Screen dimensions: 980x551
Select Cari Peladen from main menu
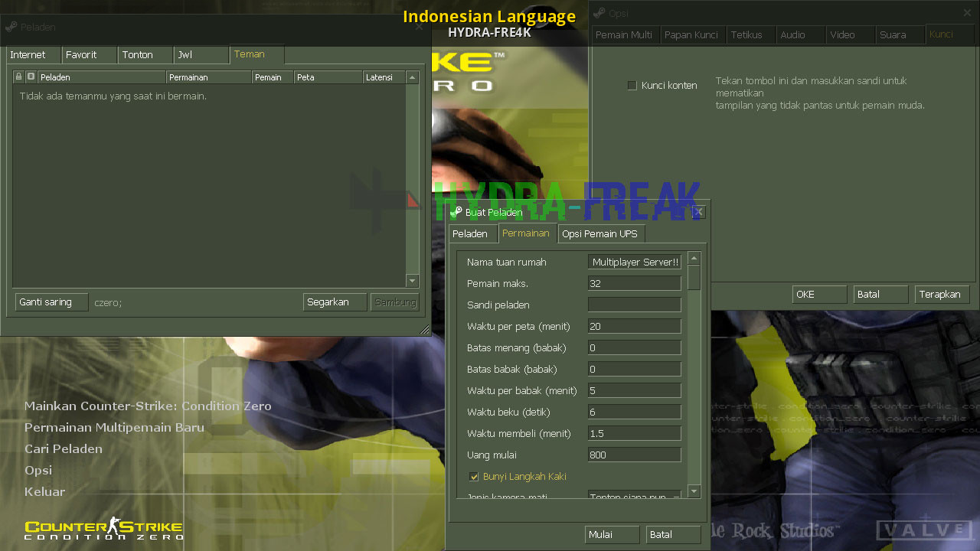pyautogui.click(x=64, y=449)
